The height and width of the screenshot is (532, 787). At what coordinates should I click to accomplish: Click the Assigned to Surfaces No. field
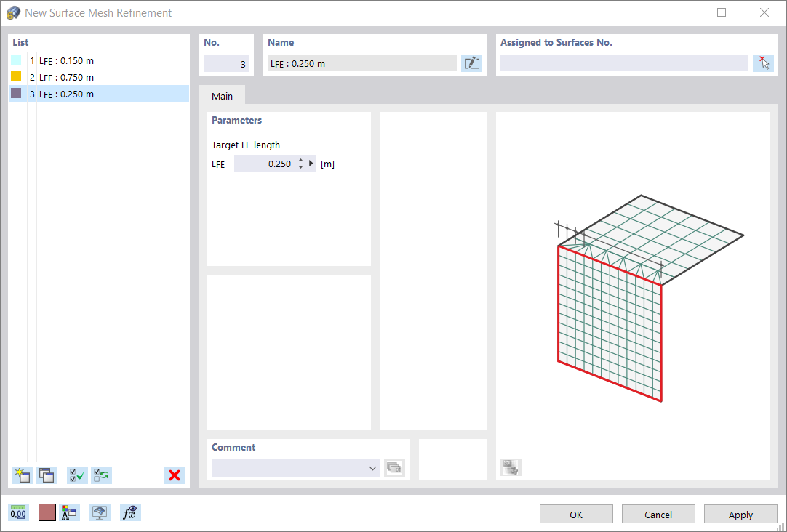pos(624,63)
